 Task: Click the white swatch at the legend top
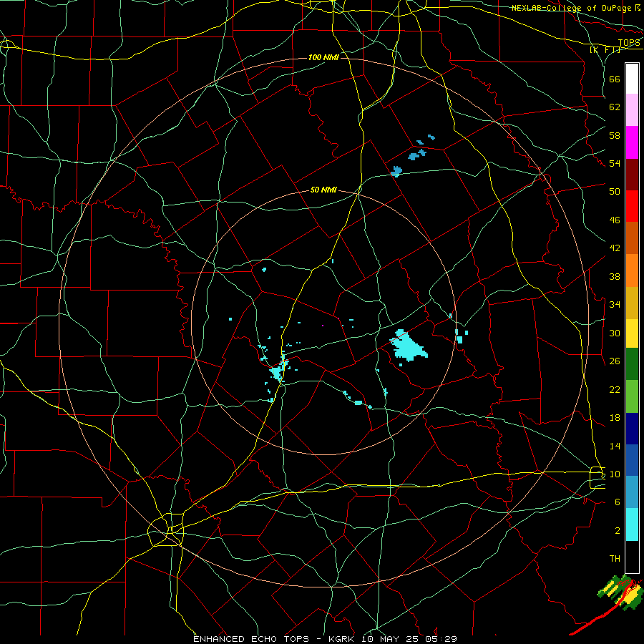tap(632, 79)
